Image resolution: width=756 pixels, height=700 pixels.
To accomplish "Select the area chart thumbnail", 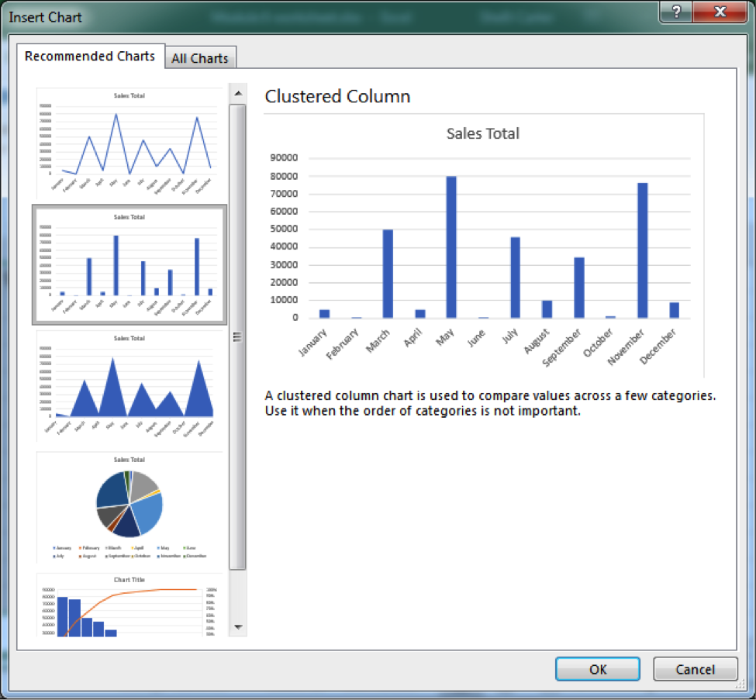I will click(x=129, y=384).
